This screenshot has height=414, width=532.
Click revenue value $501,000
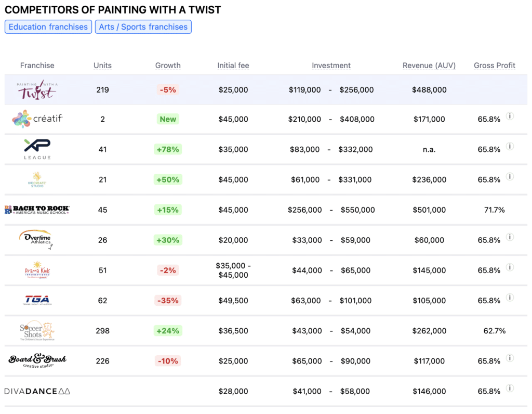point(429,210)
